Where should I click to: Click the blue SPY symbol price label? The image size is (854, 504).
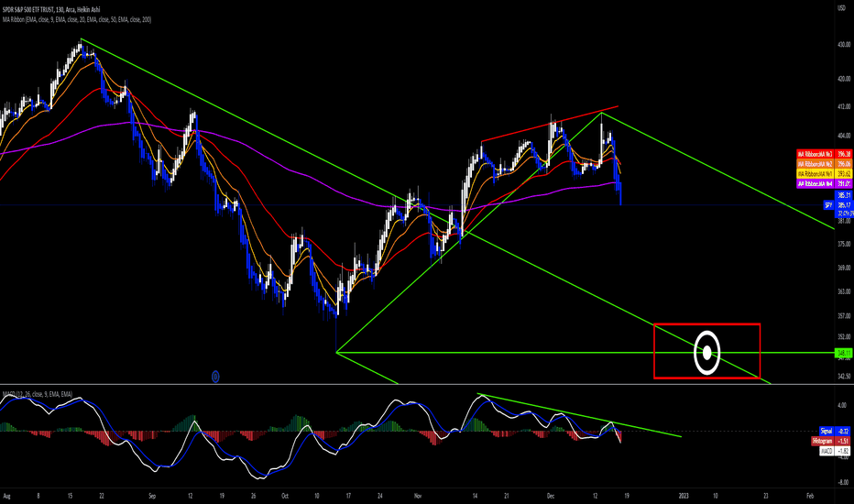tap(828, 205)
